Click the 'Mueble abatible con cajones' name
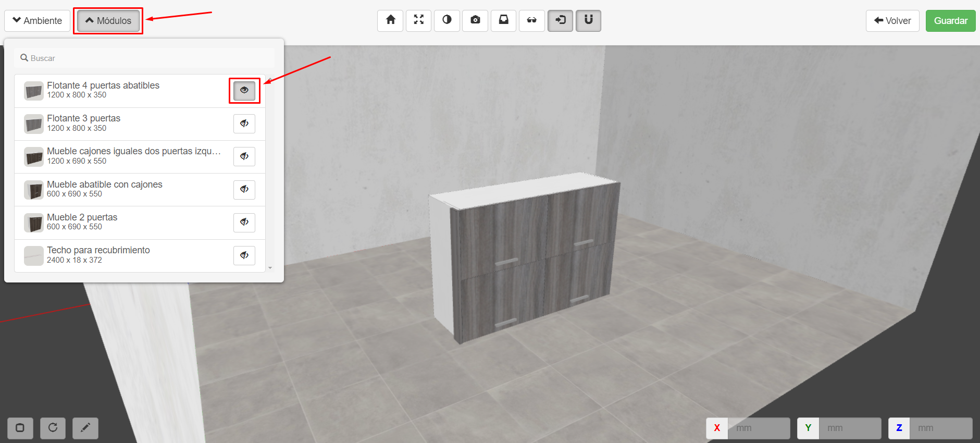980x443 pixels. tap(105, 184)
